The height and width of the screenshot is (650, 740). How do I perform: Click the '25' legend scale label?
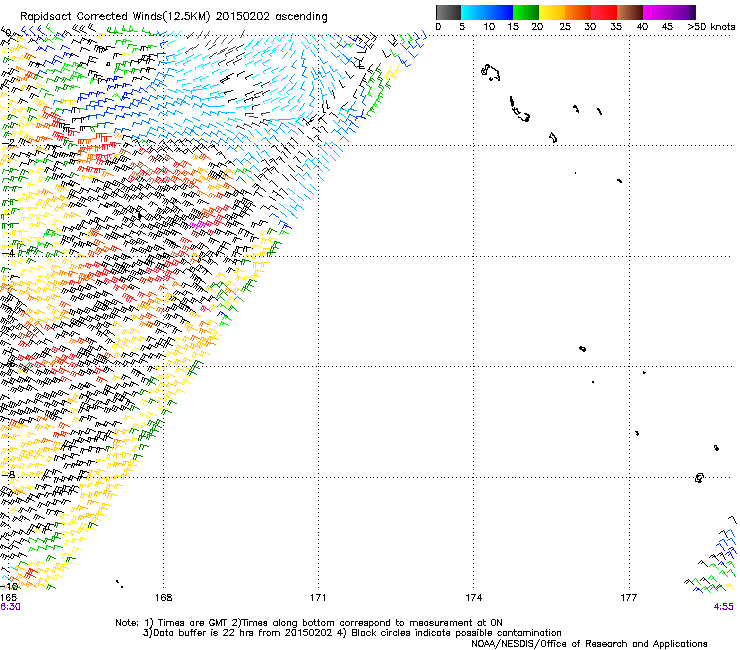click(564, 26)
